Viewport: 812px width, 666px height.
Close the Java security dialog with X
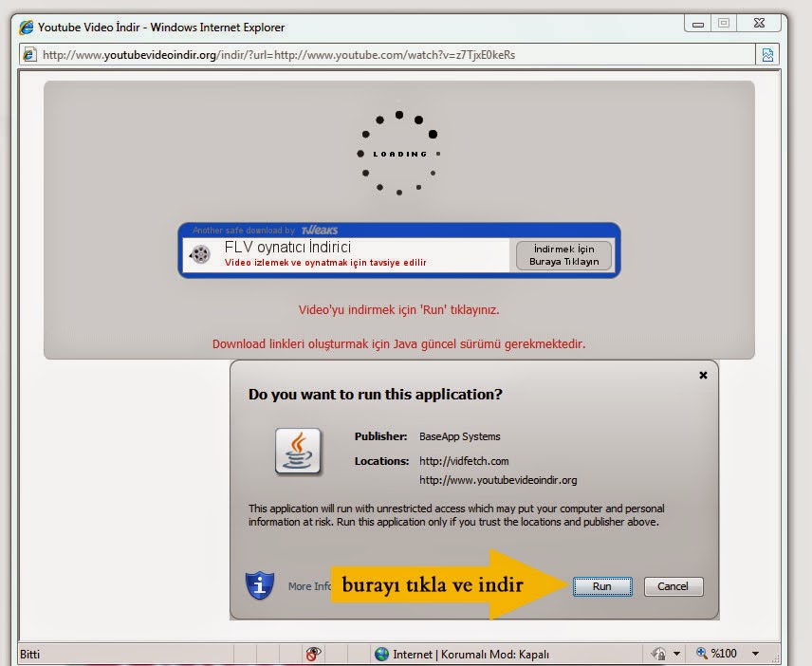pos(703,375)
